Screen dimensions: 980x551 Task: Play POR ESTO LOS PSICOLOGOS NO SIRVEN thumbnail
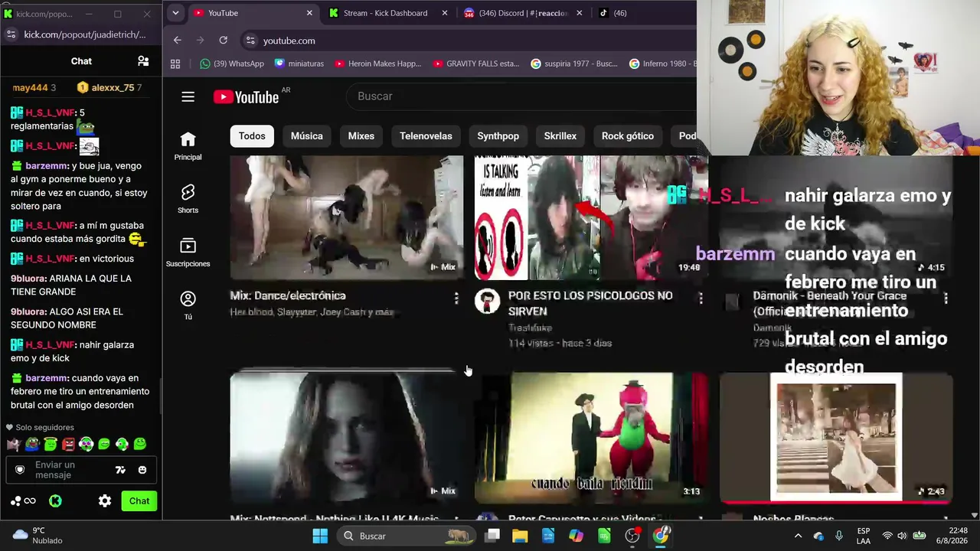pos(591,217)
